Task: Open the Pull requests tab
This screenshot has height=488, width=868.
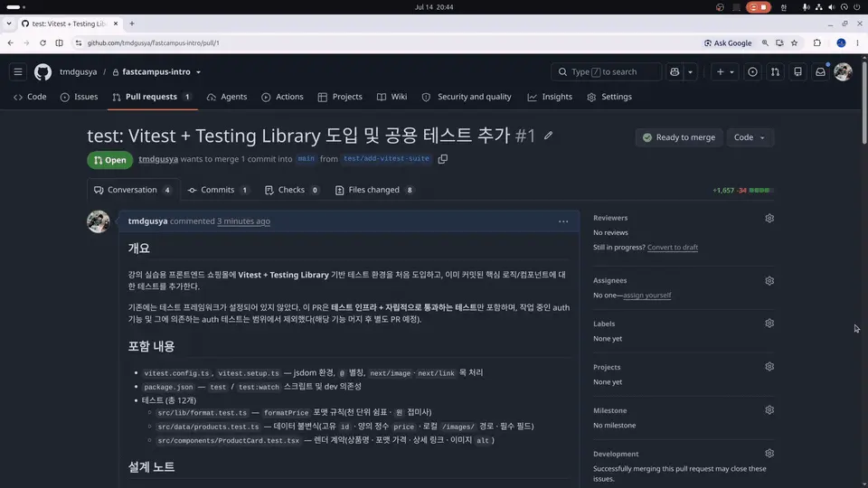Action: [x=152, y=97]
